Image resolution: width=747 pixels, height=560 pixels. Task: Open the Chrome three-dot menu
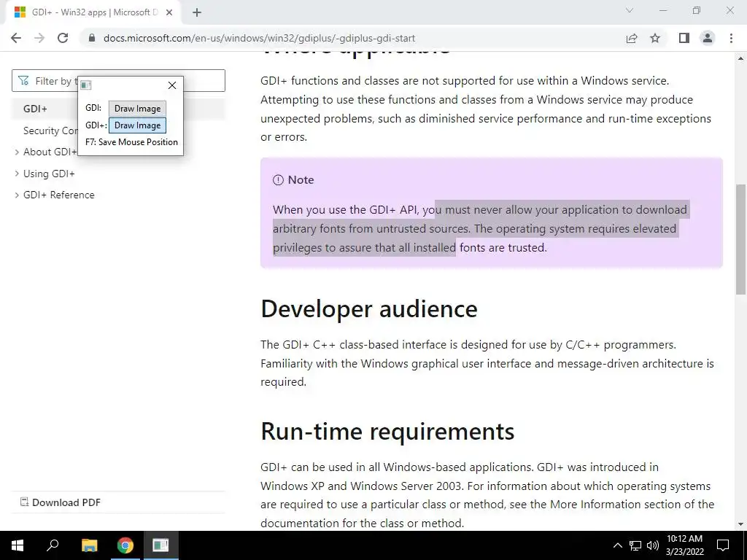point(731,38)
